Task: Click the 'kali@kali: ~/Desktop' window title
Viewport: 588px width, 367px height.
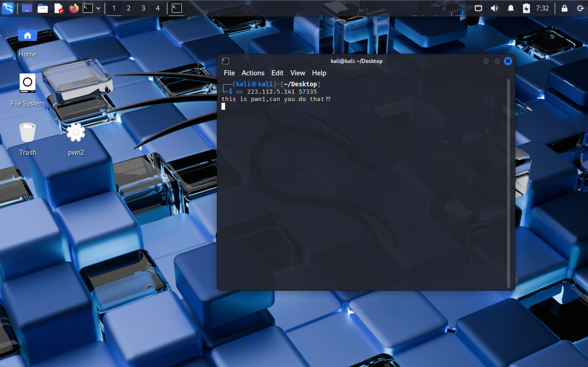Action: point(356,61)
